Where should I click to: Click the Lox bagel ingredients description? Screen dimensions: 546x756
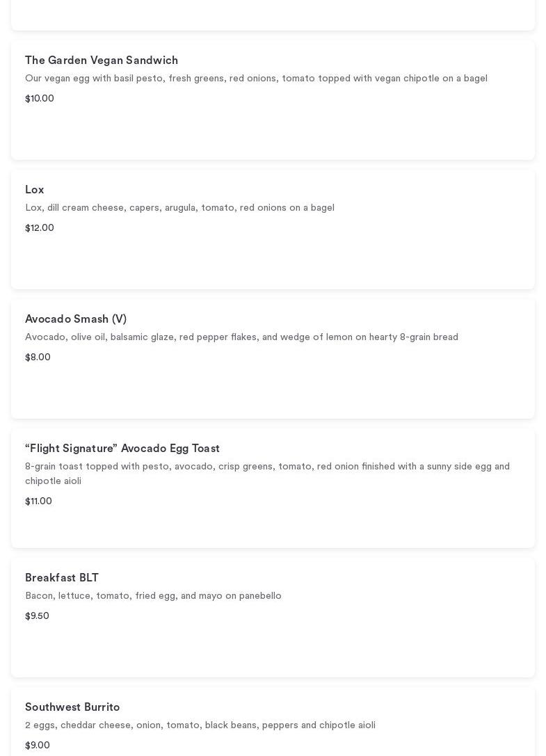pyautogui.click(x=179, y=208)
